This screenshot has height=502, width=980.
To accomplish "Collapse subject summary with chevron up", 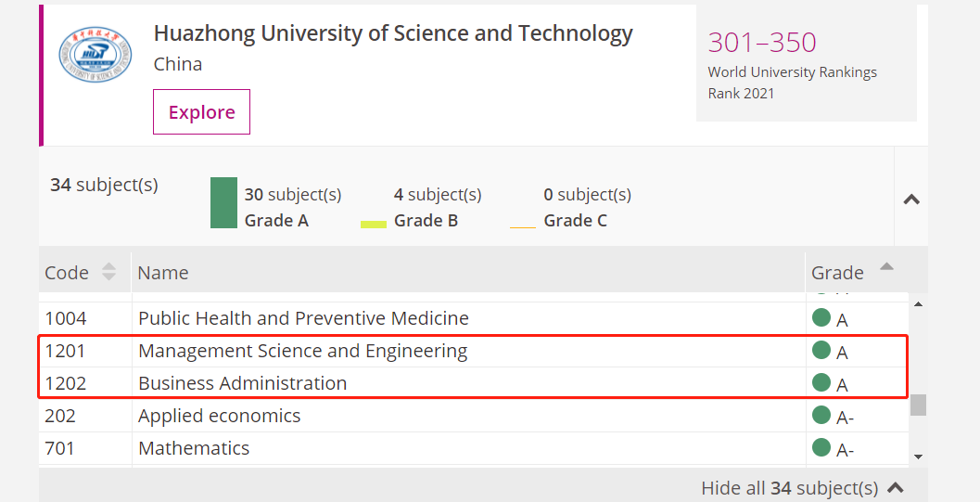I will 912,200.
